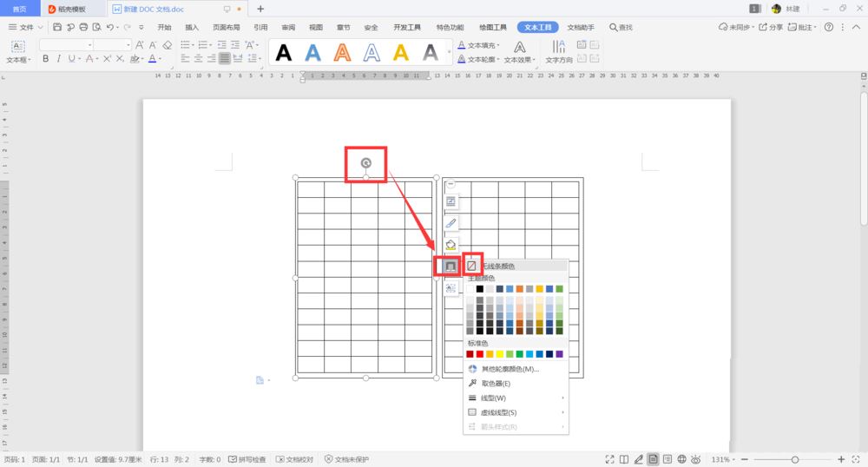Open the 虚线线型(S) submenu

pos(516,412)
